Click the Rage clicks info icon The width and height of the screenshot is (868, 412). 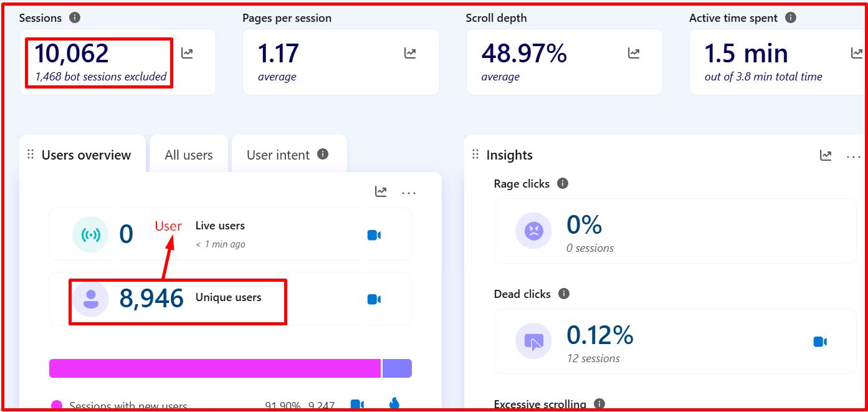563,183
